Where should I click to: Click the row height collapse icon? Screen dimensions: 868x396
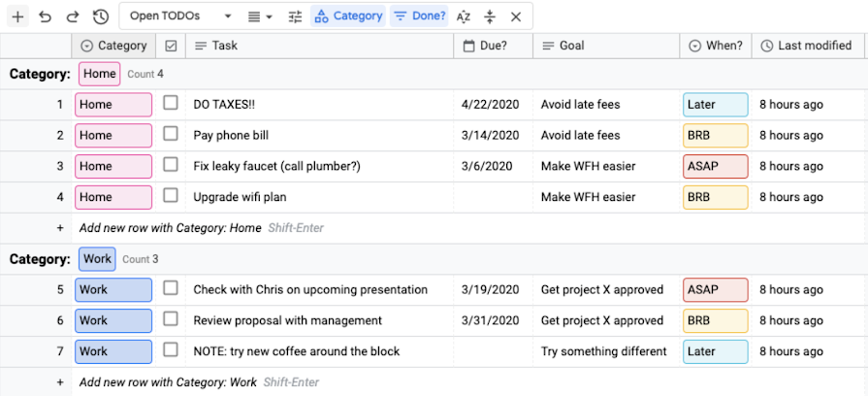point(490,16)
